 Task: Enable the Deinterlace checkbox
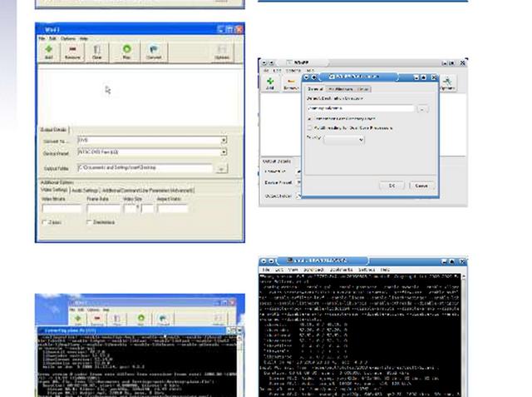tap(89, 222)
